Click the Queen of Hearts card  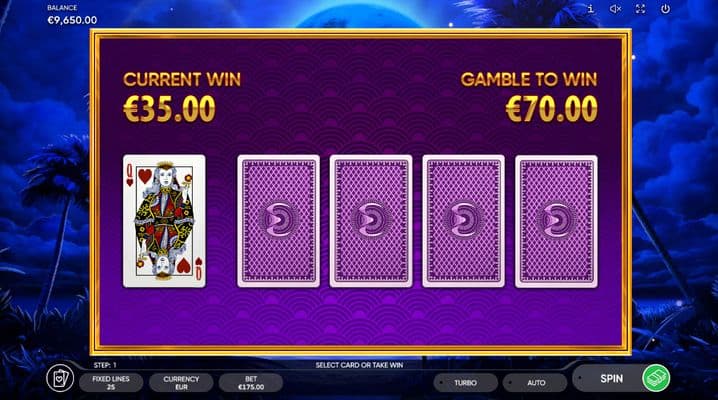tap(164, 221)
